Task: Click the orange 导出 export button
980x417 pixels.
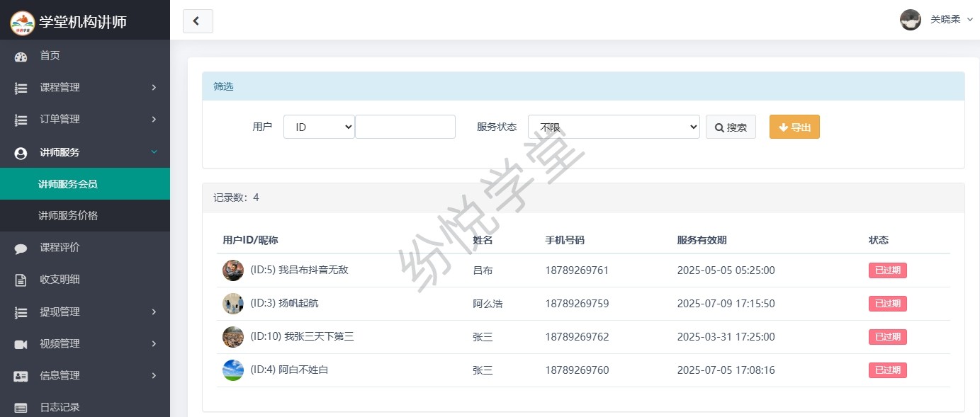Action: [794, 127]
